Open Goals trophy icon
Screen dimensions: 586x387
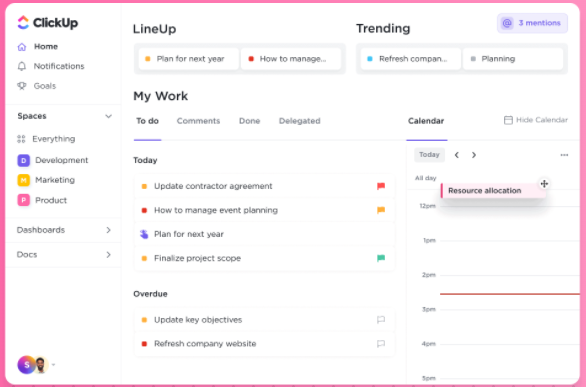coord(22,86)
